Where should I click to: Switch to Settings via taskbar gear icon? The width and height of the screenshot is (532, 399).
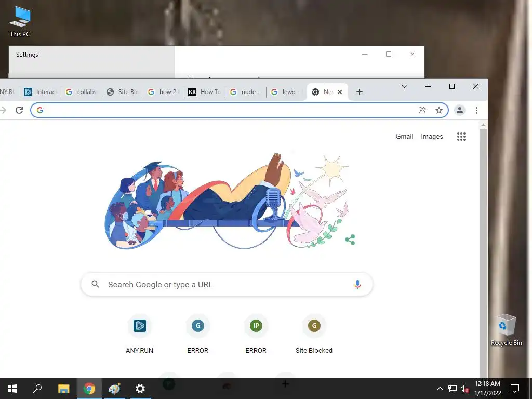point(140,389)
